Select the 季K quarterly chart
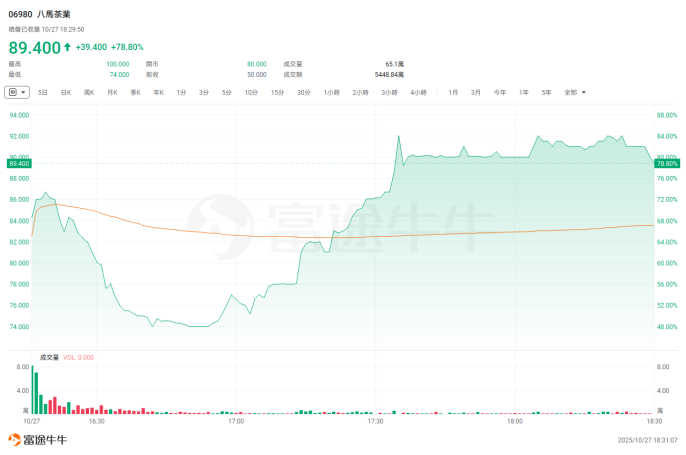Viewport: 686px width, 455px height. tap(135, 92)
